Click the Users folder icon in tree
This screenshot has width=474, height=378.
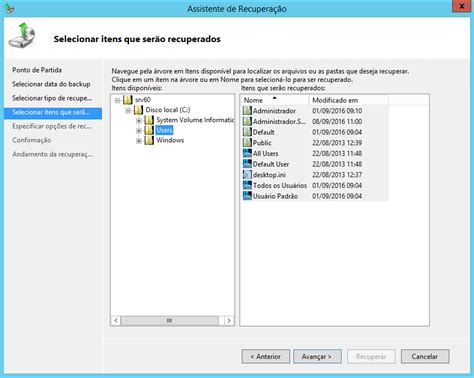[149, 130]
